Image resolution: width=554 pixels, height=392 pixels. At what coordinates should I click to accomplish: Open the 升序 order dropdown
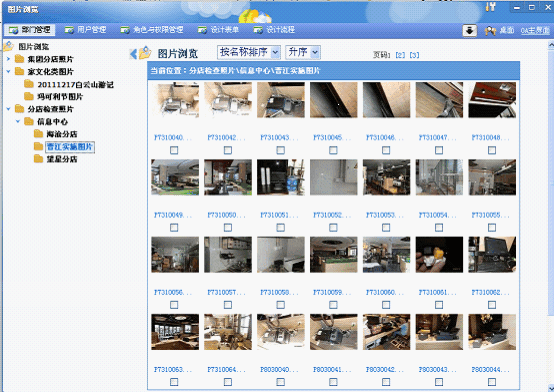point(303,52)
